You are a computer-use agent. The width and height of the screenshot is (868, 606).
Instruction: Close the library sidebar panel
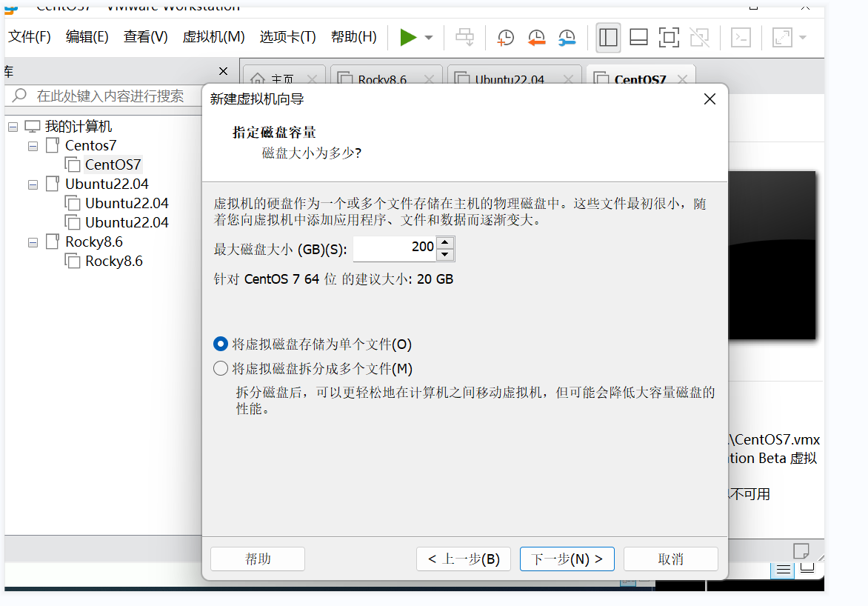coord(223,71)
